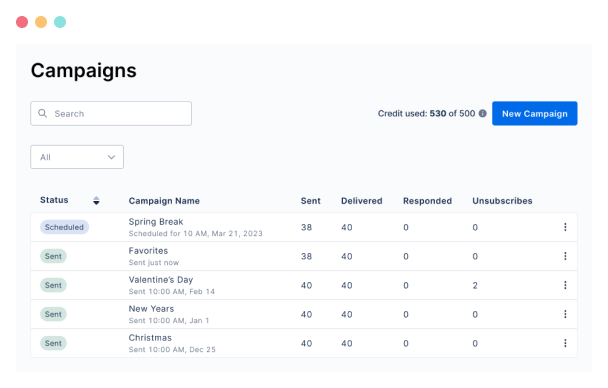Open the Christmas campaign
Screen dimensions: 608x388
(150, 338)
